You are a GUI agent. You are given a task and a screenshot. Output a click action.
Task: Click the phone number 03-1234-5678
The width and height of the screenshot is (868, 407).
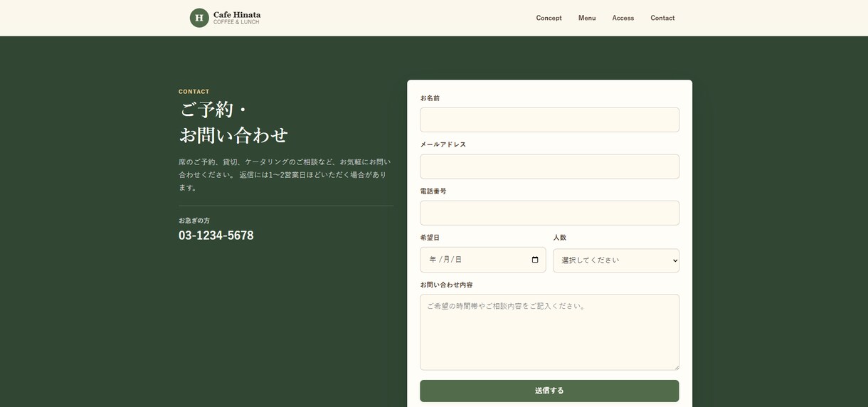216,236
